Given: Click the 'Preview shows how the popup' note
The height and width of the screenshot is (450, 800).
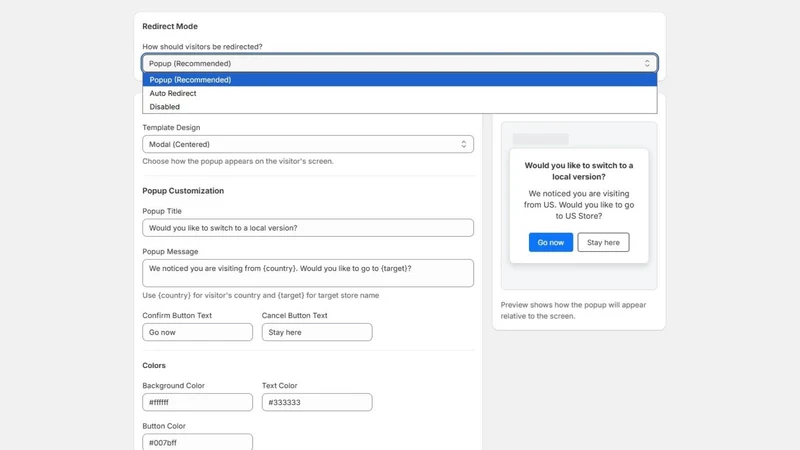Looking at the screenshot, I should [573, 310].
